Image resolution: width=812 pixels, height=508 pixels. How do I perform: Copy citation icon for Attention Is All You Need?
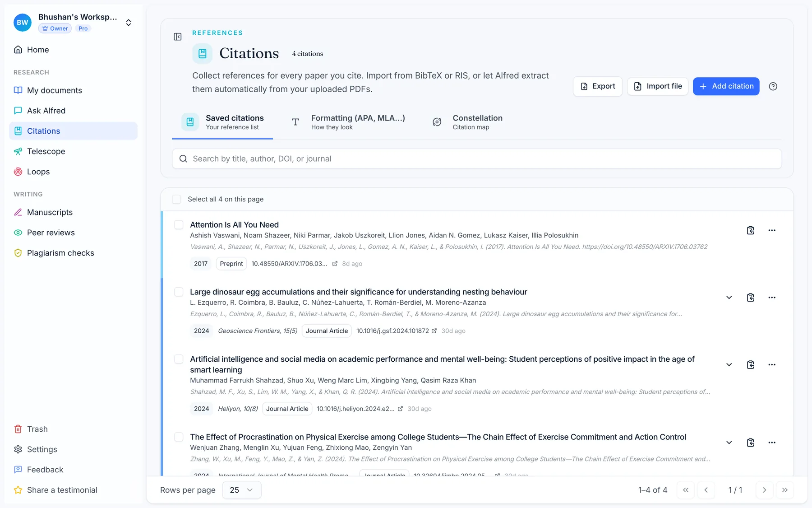[x=750, y=230]
